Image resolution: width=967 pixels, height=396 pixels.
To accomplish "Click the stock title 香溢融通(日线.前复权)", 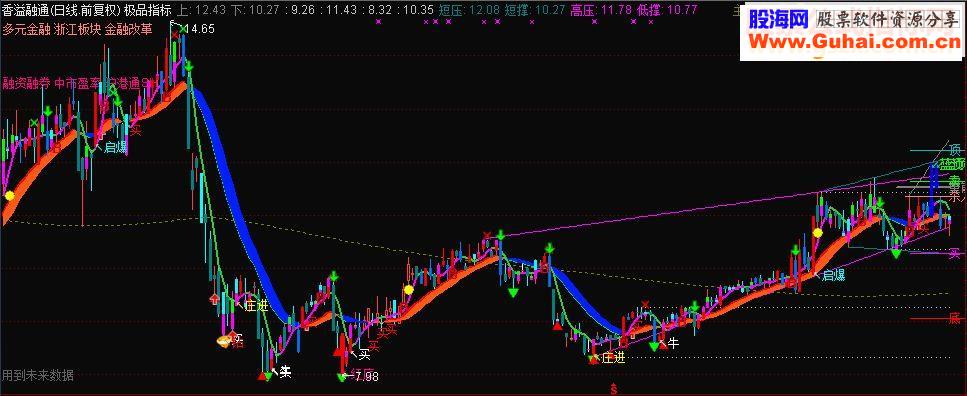I will click(x=60, y=10).
